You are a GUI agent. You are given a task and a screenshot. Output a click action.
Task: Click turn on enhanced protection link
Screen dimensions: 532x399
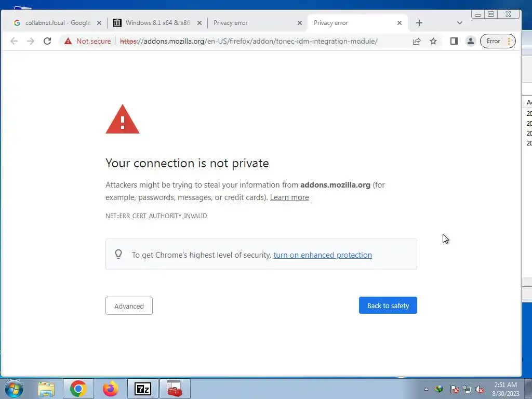click(323, 255)
